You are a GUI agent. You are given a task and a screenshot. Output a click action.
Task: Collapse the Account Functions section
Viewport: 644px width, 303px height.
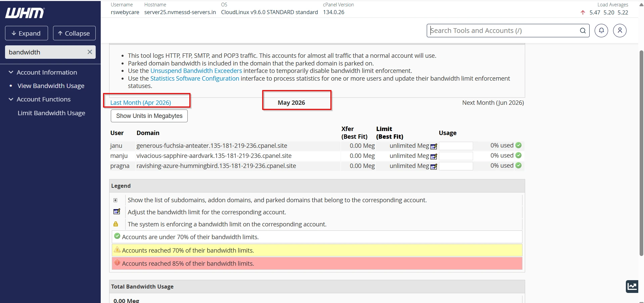point(11,99)
